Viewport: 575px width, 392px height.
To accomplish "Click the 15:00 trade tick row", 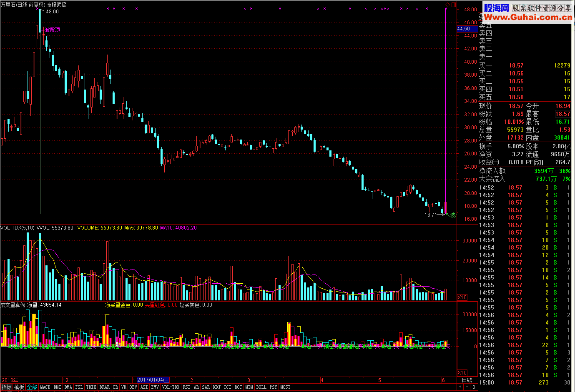I will point(525,382).
